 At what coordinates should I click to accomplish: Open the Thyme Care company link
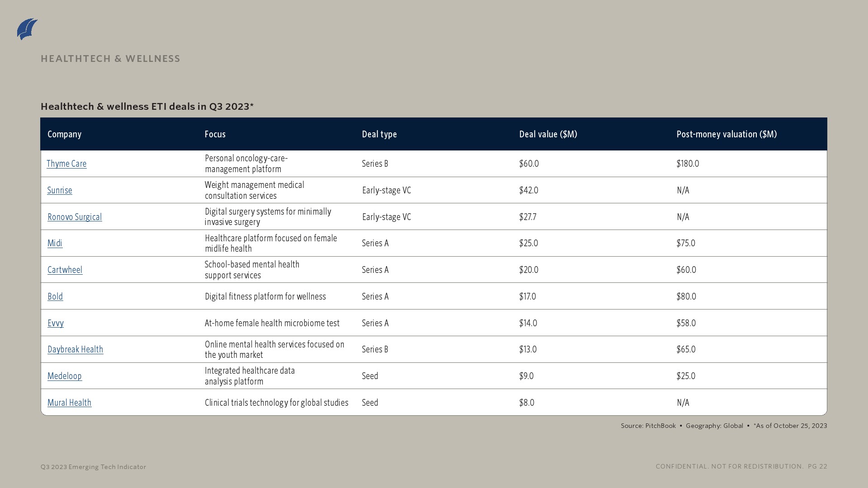click(x=66, y=164)
